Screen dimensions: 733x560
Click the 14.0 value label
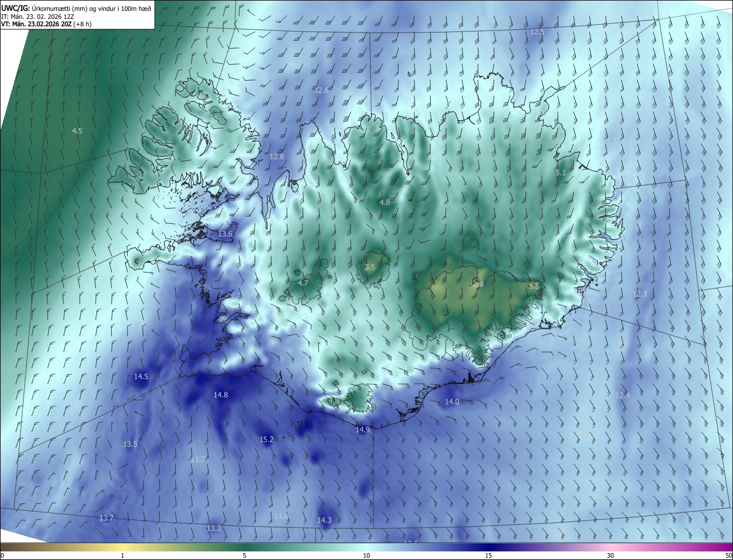(452, 402)
